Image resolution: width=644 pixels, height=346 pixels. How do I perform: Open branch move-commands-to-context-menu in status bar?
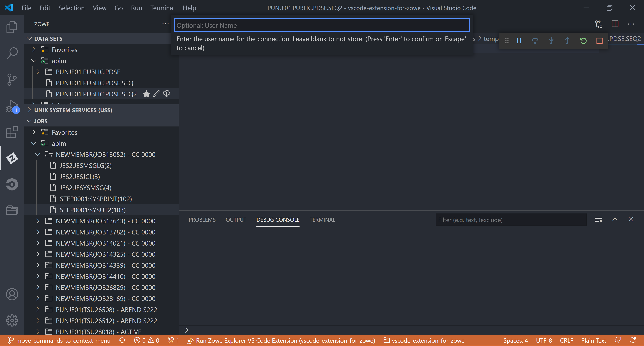(60, 340)
